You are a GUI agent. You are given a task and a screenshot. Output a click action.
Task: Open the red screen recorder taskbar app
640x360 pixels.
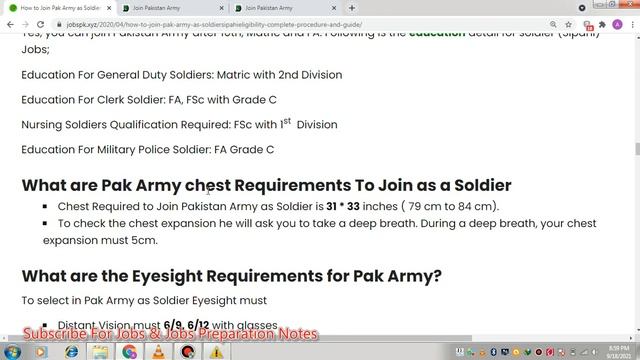click(188, 352)
